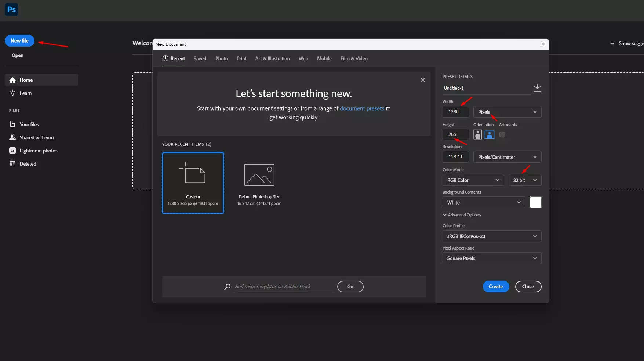Collapse the Advanced Options section

click(462, 215)
